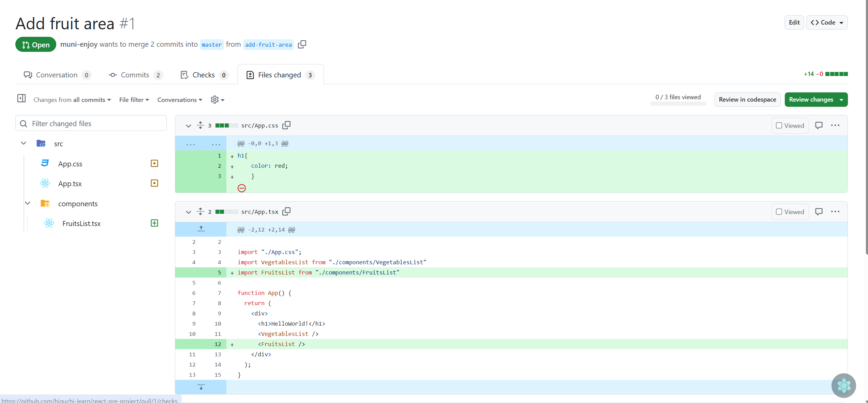Open more options for src/App.tsx
Viewport: 868px width, 403px height.
point(835,212)
